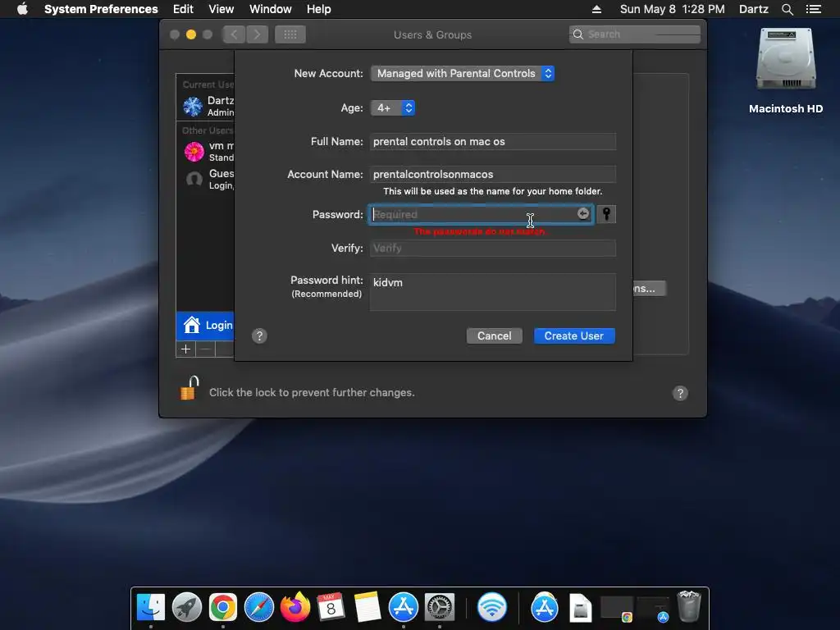Open the New Account type dropdown
This screenshot has height=630, width=840.
point(463,73)
